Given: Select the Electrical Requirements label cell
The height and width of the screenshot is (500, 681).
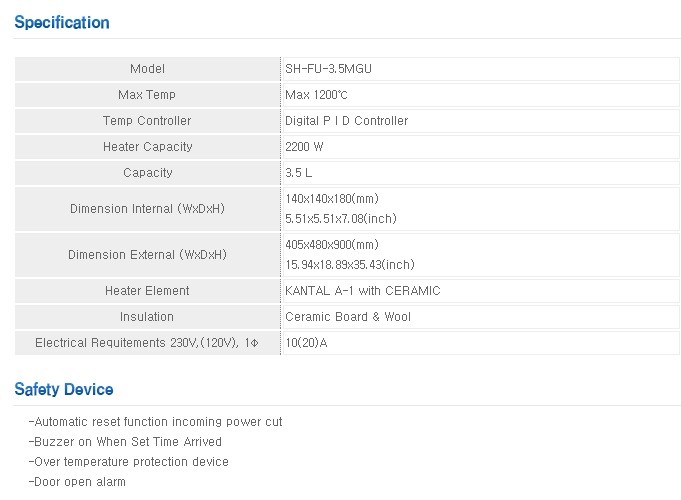Looking at the screenshot, I should click(x=147, y=343).
